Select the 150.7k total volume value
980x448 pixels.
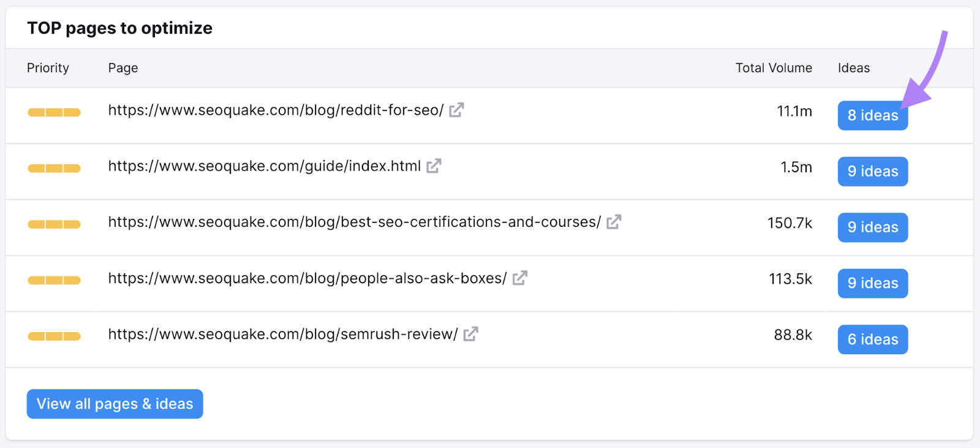(x=790, y=223)
